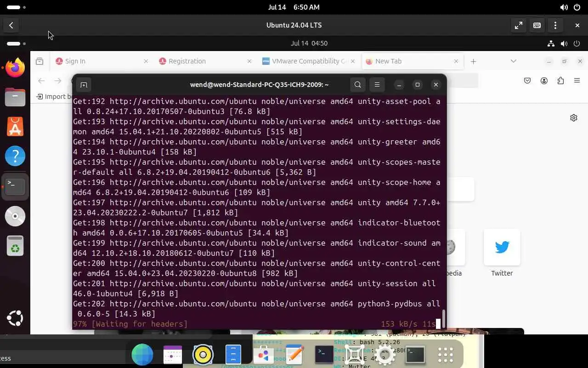Click the Get:192 unity-asset-pool line
This screenshot has height=368, width=588.
257,106
